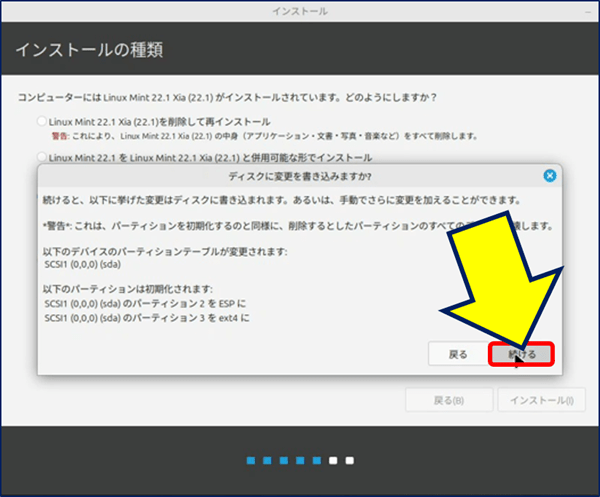Click the インストールの種類 heading
Screen dimensions: 600x497
89,50
